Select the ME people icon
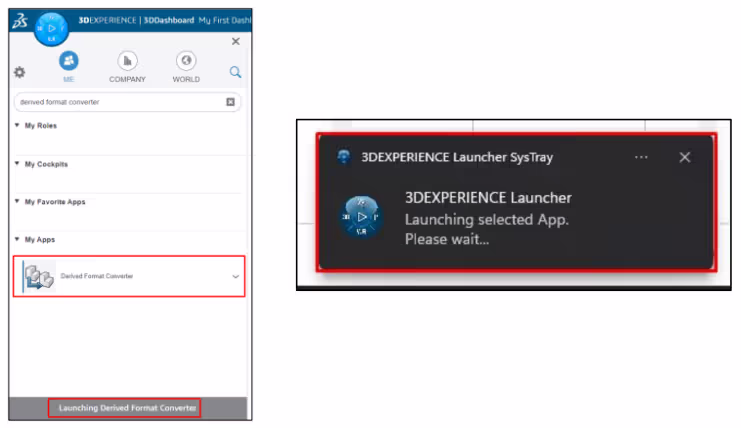Image resolution: width=741 pixels, height=428 pixels. coord(69,61)
